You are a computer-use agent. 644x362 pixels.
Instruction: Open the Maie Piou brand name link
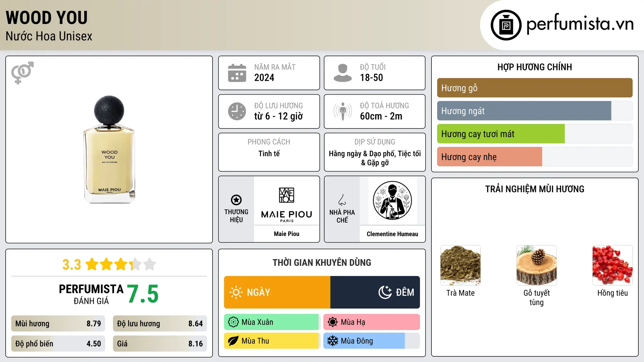pos(286,234)
